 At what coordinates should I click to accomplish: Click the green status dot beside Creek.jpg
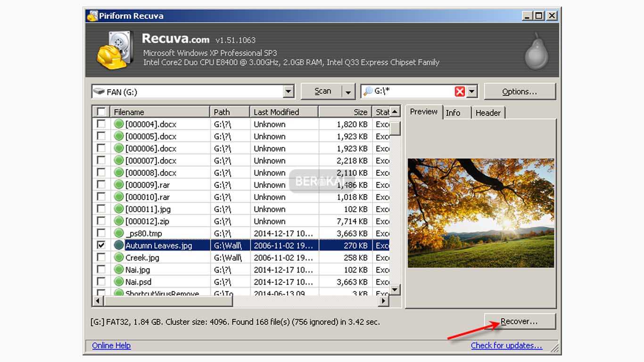(118, 257)
